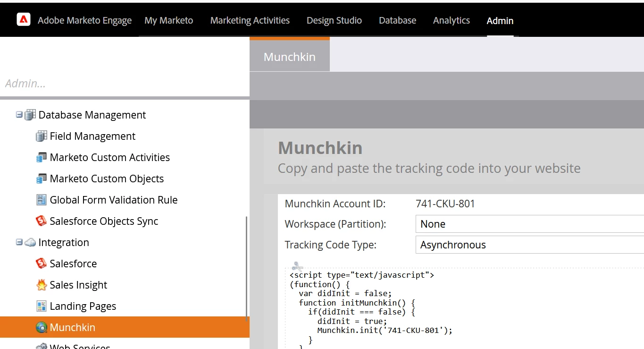Open Sales Insight tree item
644x349 pixels.
coord(78,285)
